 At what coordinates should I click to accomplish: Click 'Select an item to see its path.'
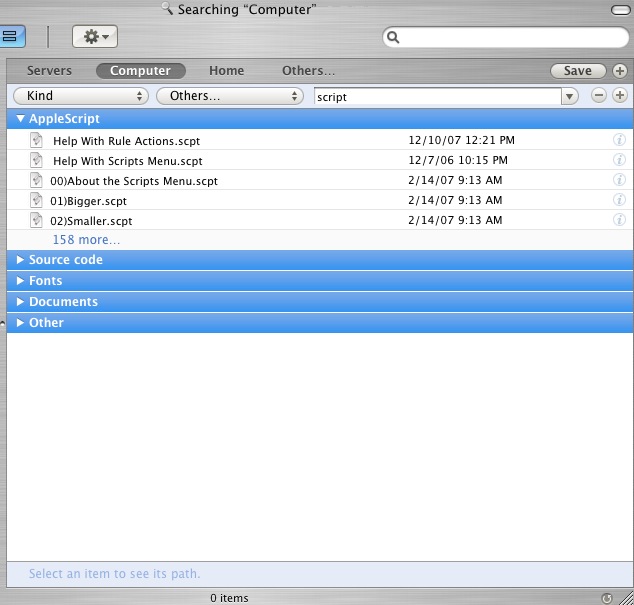tap(114, 574)
